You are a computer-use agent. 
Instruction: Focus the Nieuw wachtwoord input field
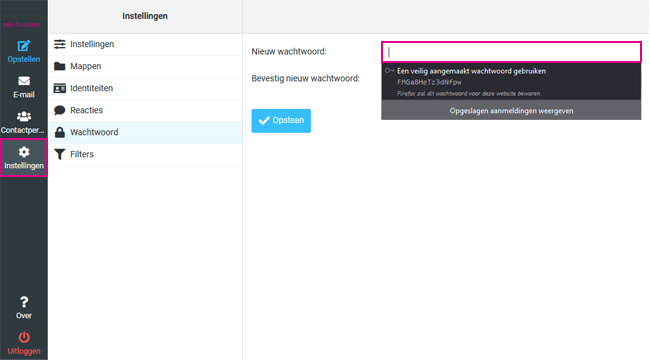511,52
